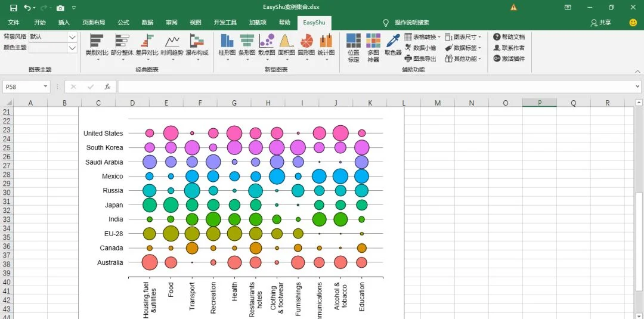Viewport: 644px width, 319px height.
Task: Click 操作说明搜索 tell me search box
Action: pyautogui.click(x=412, y=23)
